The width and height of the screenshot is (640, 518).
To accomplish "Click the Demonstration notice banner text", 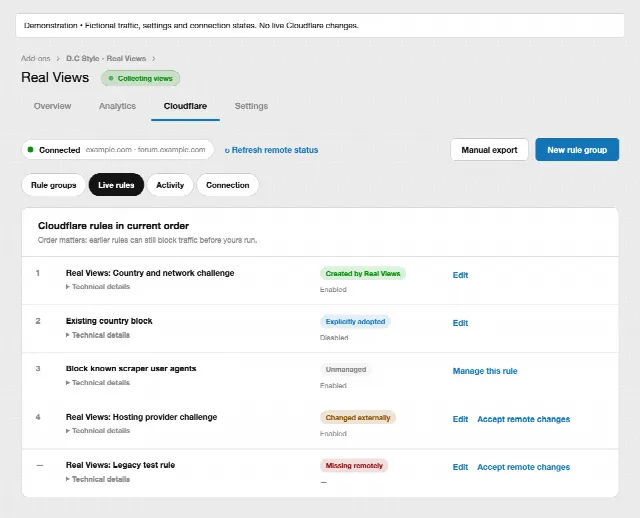I will [191, 25].
